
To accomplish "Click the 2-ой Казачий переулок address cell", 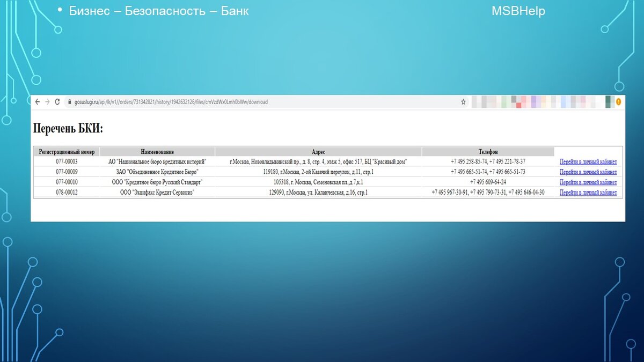I will pyautogui.click(x=318, y=172).
